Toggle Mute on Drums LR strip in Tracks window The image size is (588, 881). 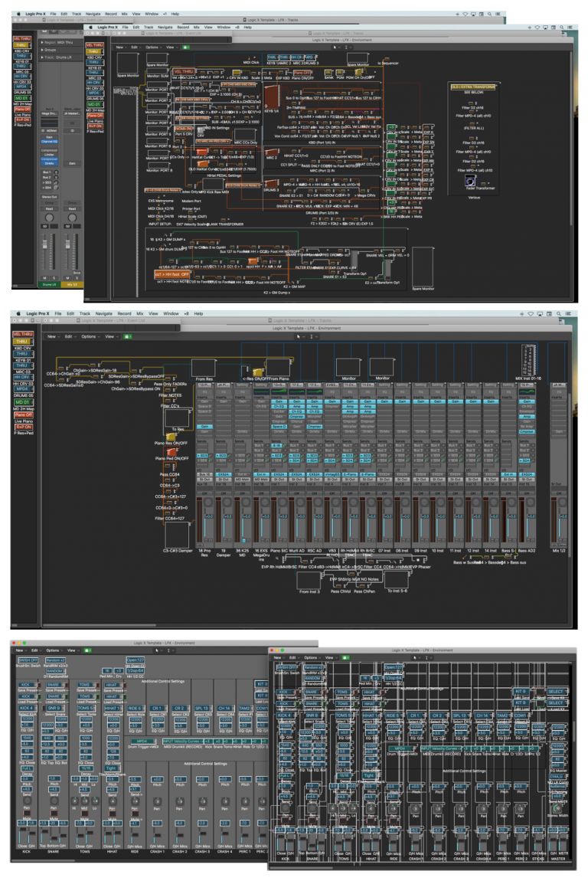(45, 278)
